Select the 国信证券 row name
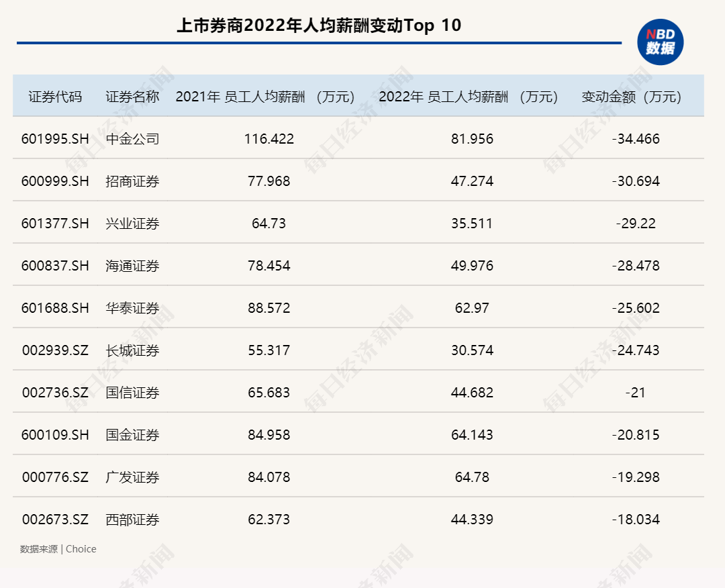The height and width of the screenshot is (588, 725). coord(132,393)
